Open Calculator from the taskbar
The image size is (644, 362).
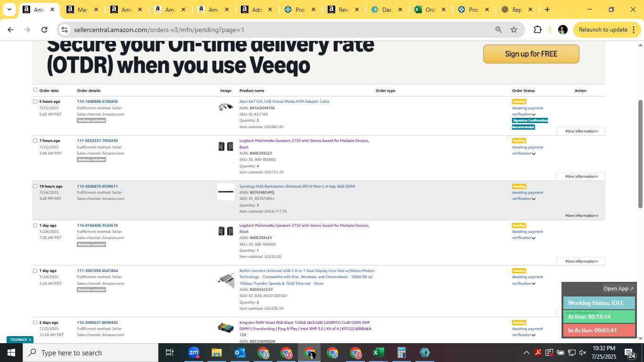tap(401, 353)
